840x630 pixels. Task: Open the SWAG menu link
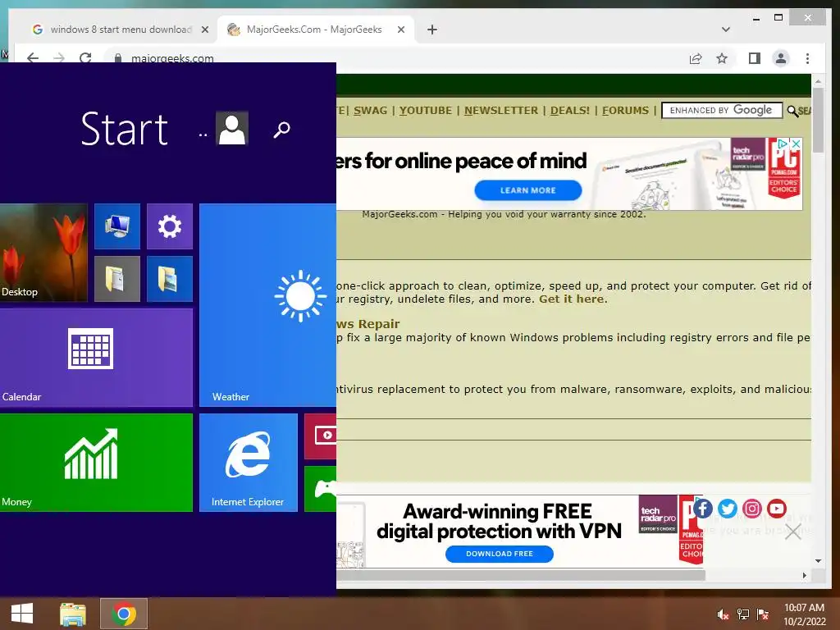(370, 111)
